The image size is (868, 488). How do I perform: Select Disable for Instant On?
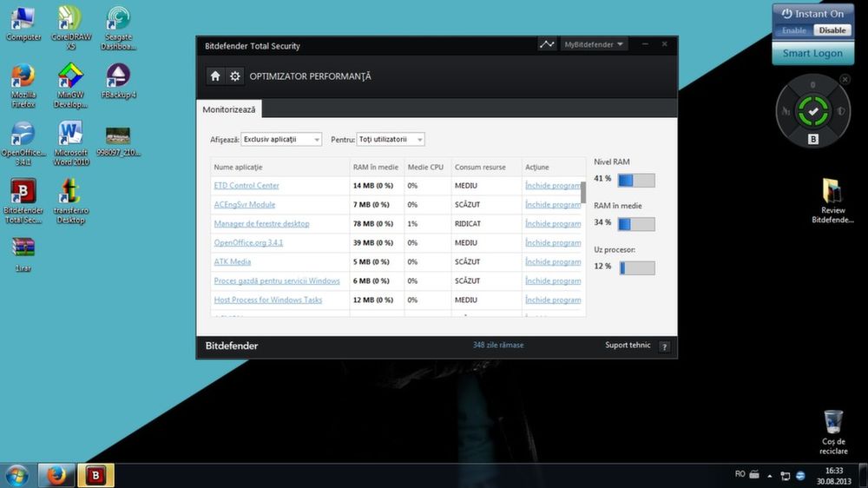coord(832,30)
